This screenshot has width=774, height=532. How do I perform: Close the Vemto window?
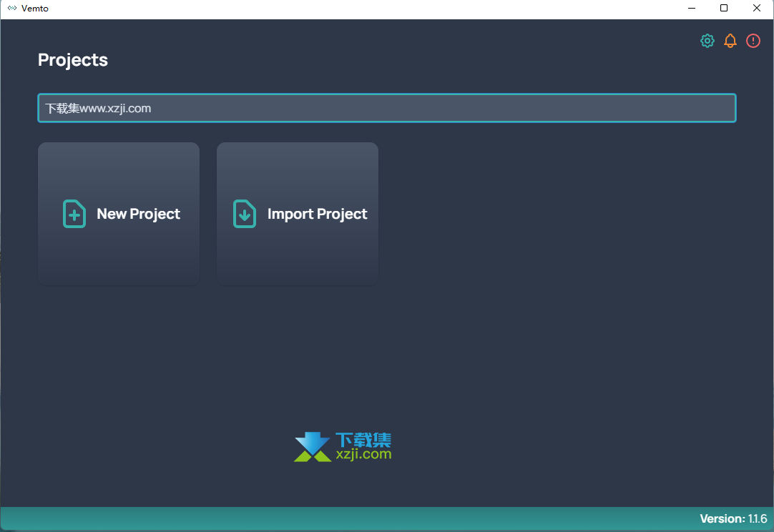click(756, 9)
